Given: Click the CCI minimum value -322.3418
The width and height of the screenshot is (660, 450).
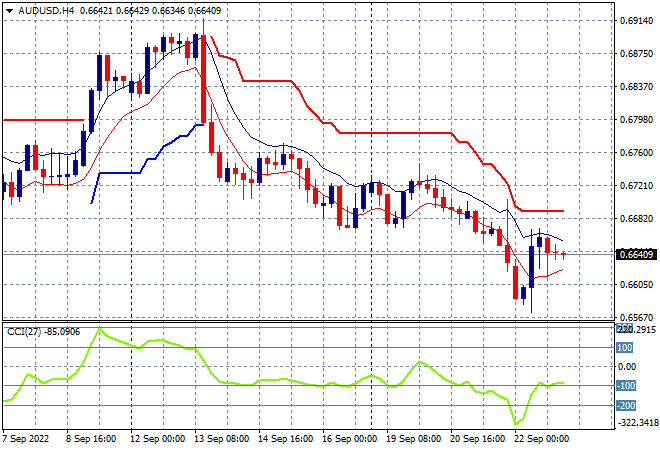Looking at the screenshot, I should [638, 422].
